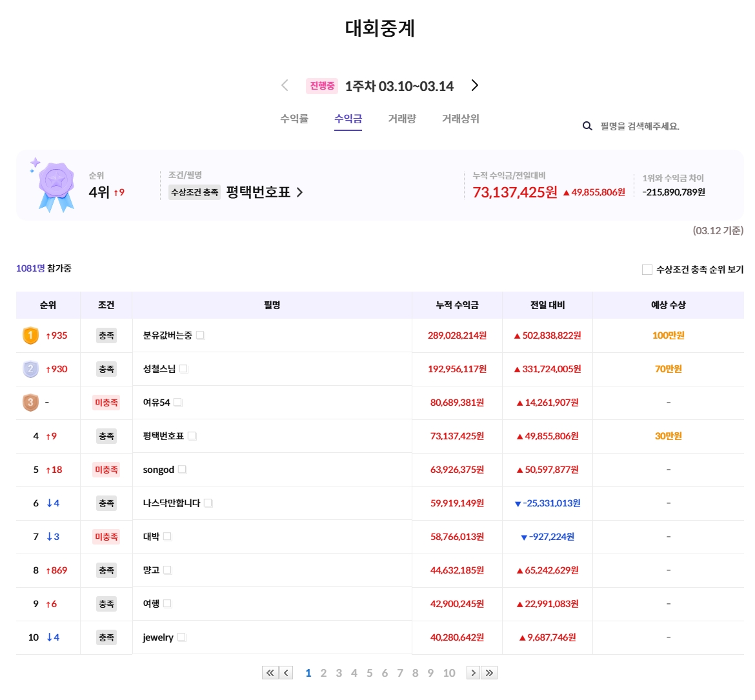Click the icon next to 여유54

pos(177,402)
